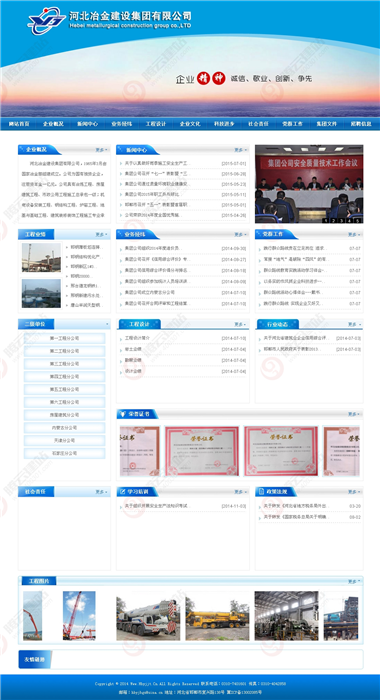380x700 pixels.
Task: Click 更多 in the 企业概况 panel
Action: (x=101, y=150)
